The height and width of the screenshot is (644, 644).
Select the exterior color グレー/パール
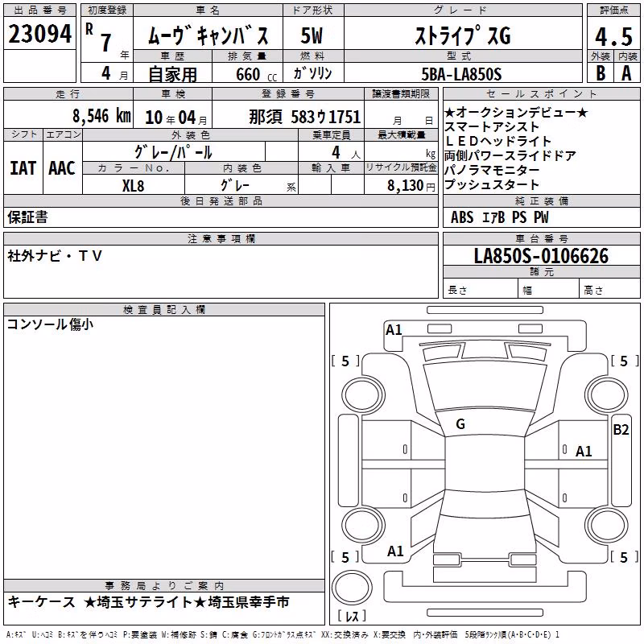(x=173, y=152)
